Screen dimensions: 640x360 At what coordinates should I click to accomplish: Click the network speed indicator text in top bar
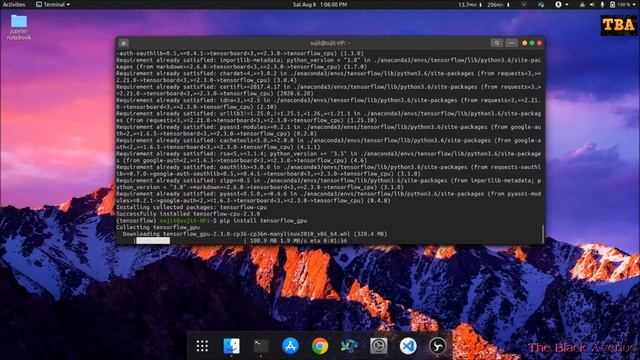pos(484,4)
